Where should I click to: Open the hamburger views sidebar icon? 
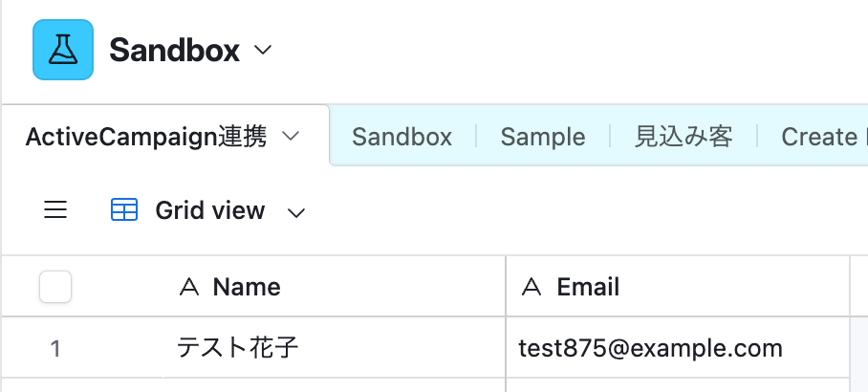coord(55,210)
